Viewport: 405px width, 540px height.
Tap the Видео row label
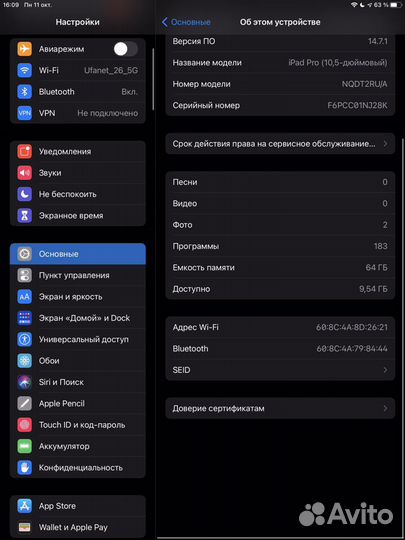click(185, 204)
